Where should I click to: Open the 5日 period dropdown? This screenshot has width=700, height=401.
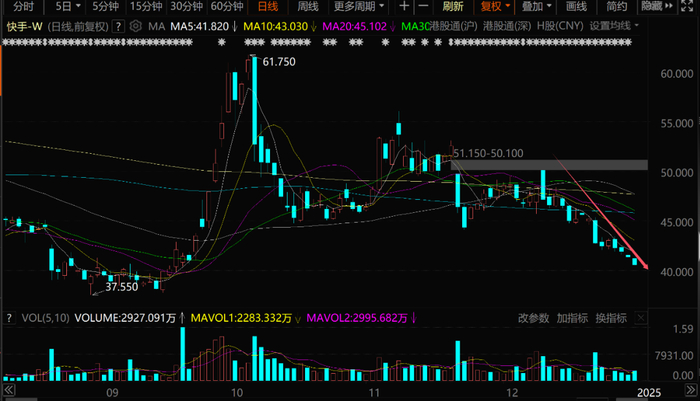pos(68,6)
